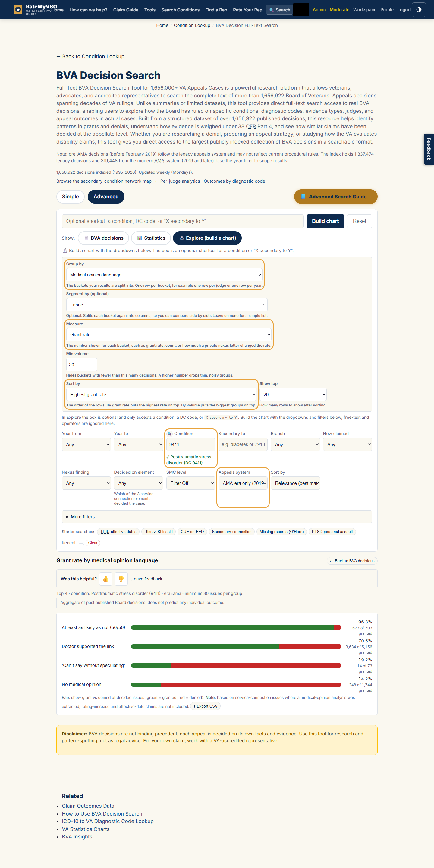Open the Advanced Search Guide
Screen dimensions: 434x868
point(336,197)
